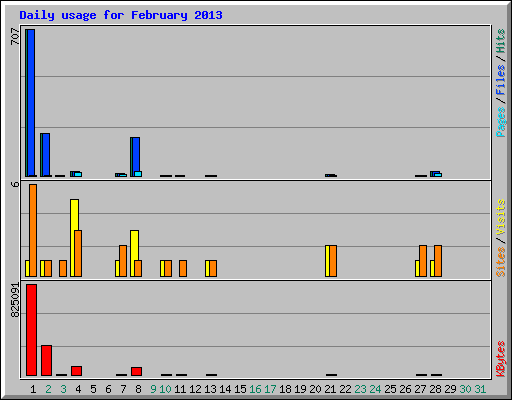Screen dimensions: 512x400
Task: Click the tall red KBytes bar for day 1
Action: [x=32, y=330]
